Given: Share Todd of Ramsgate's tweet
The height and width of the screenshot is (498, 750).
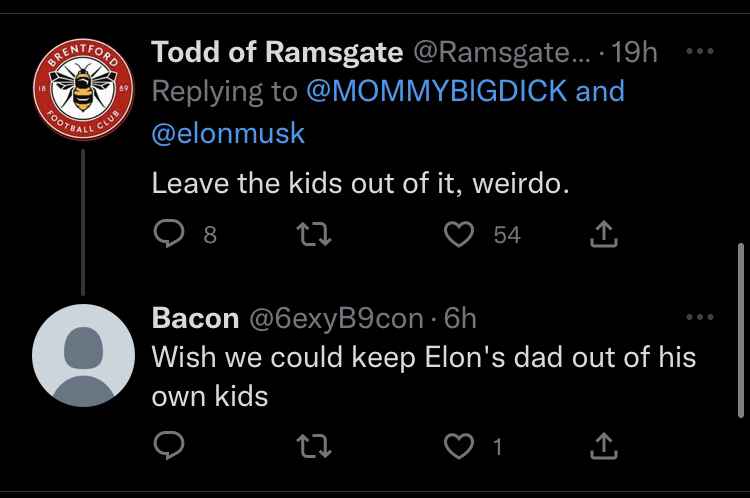Looking at the screenshot, I should point(602,234).
